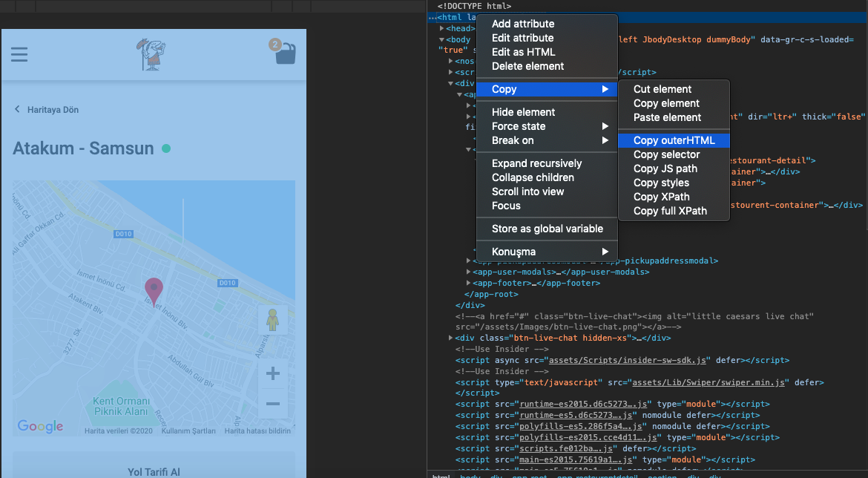Open the Konuşma submenu

click(547, 252)
